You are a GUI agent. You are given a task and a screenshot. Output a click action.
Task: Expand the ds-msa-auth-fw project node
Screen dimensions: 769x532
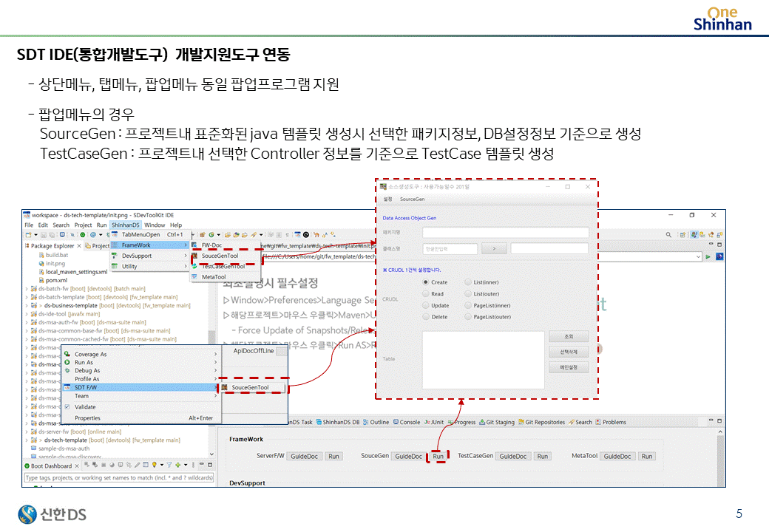pyautogui.click(x=27, y=322)
